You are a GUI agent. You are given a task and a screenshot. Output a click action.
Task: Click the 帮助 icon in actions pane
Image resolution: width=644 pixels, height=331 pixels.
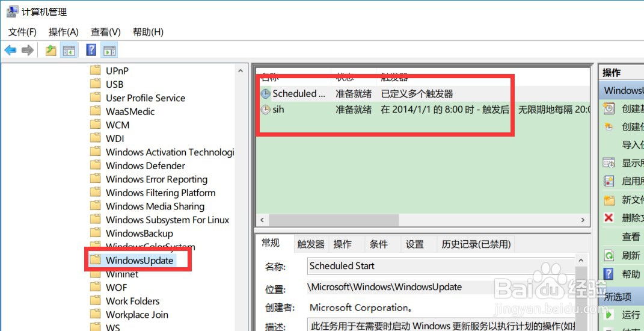click(x=609, y=274)
